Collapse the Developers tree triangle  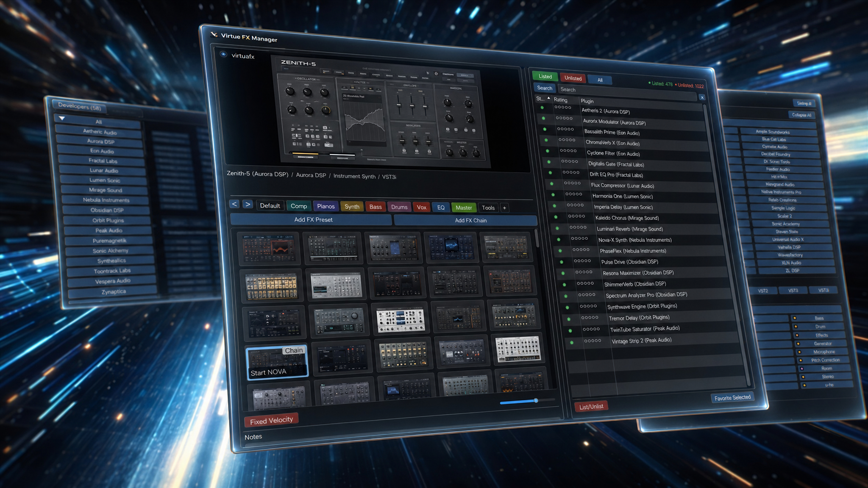pyautogui.click(x=62, y=118)
